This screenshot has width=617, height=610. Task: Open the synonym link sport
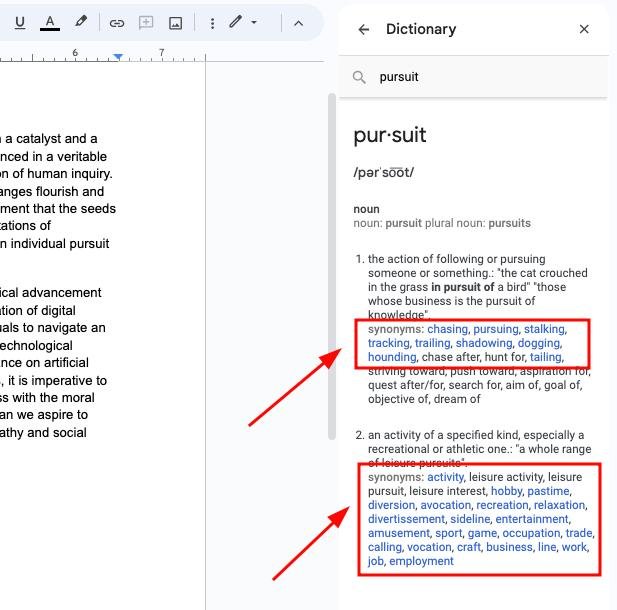point(449,533)
